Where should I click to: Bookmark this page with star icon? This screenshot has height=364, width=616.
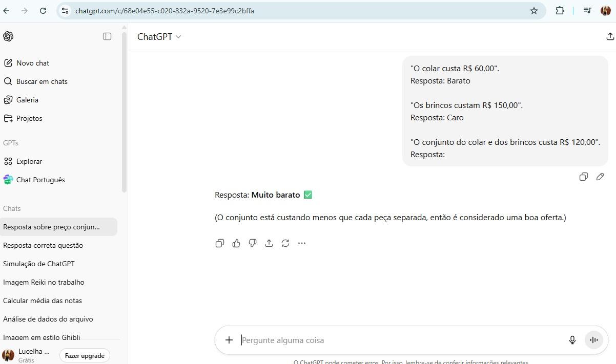pos(534,10)
